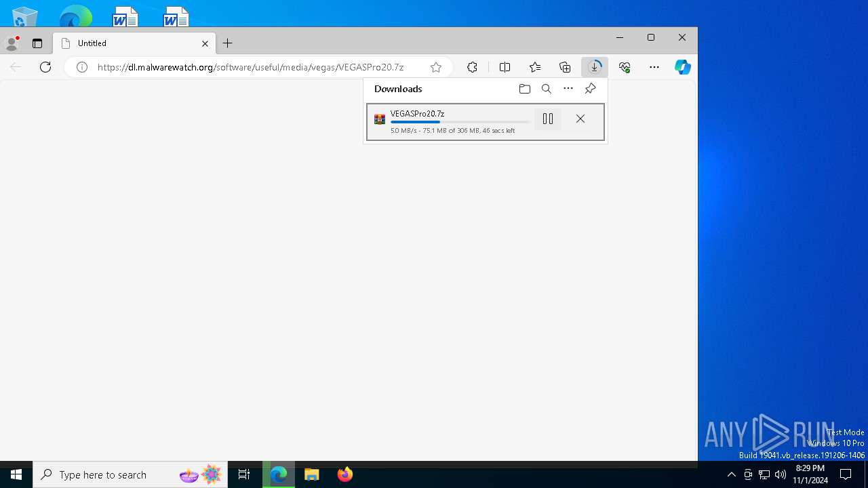Open Browser essentials heart icon
This screenshot has height=488, width=868.
click(625, 67)
